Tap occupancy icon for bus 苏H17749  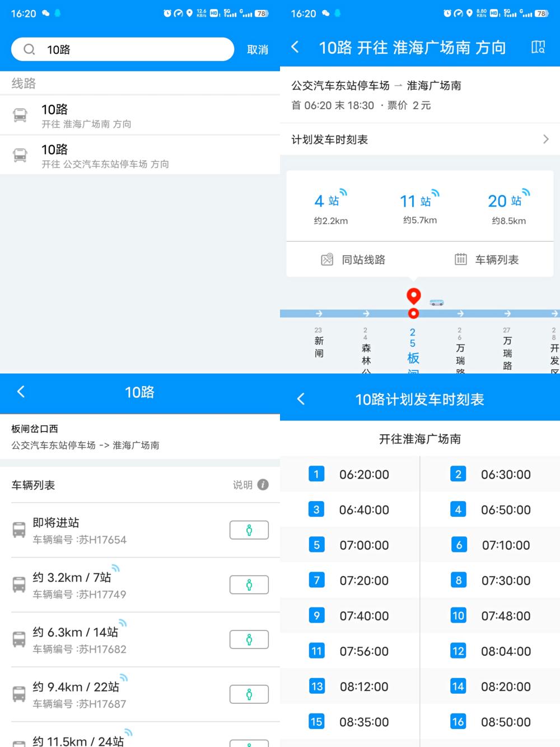[249, 584]
